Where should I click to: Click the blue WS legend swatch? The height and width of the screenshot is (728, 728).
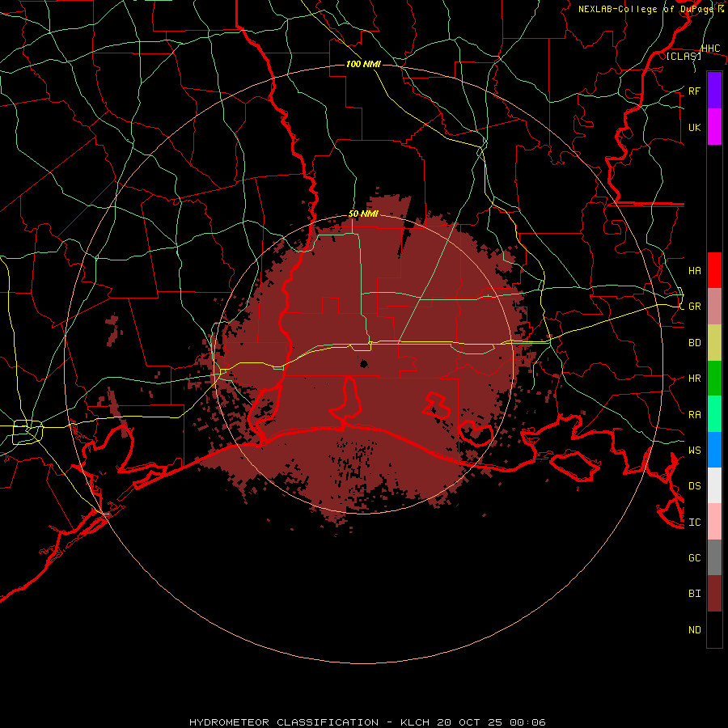(714, 450)
